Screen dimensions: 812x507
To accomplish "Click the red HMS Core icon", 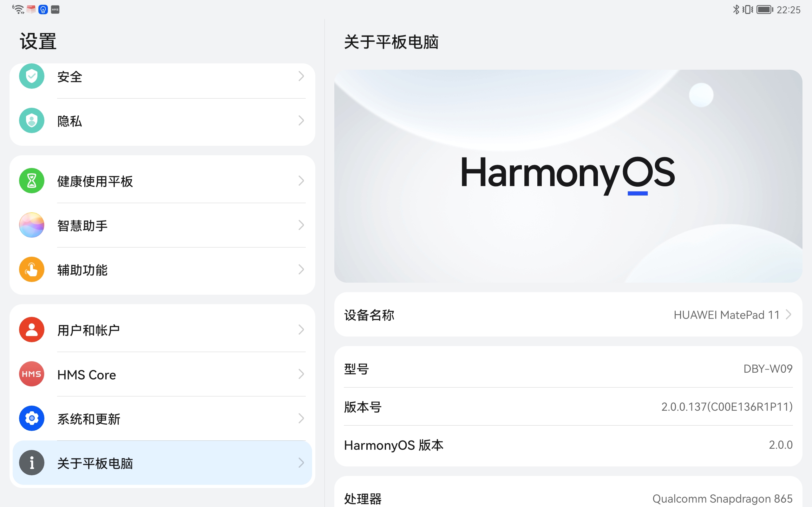I will [x=31, y=374].
